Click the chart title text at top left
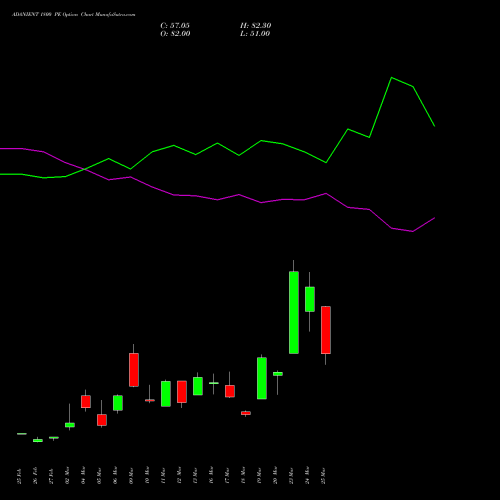 pyautogui.click(x=74, y=14)
